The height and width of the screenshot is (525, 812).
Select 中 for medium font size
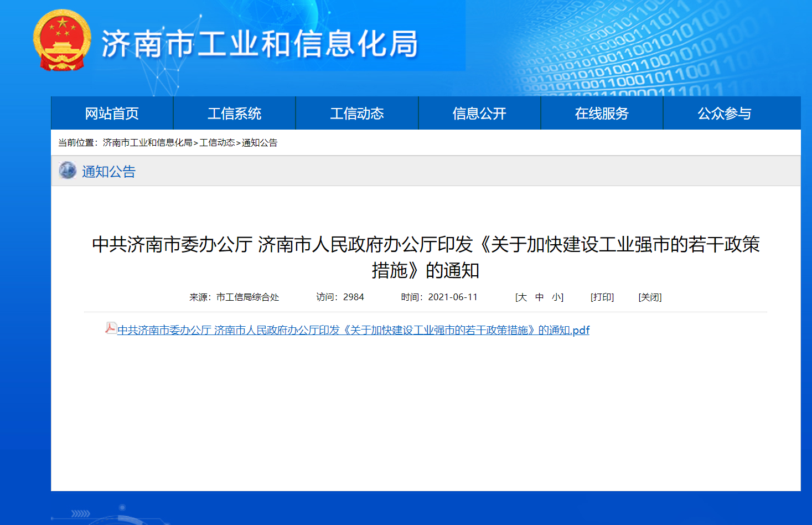point(539,297)
